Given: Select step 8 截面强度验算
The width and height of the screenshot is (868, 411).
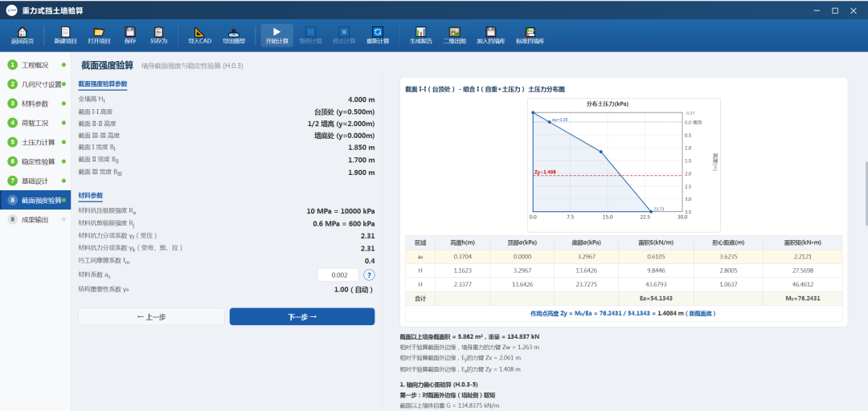Looking at the screenshot, I should (35, 200).
